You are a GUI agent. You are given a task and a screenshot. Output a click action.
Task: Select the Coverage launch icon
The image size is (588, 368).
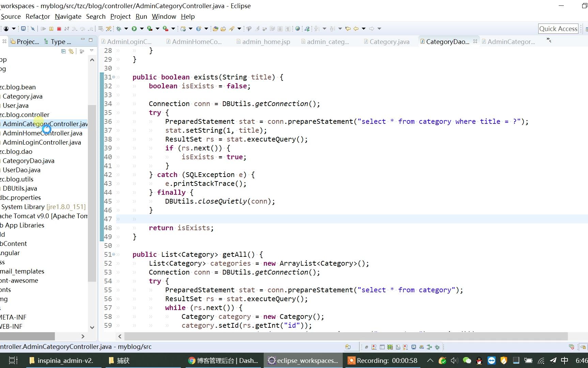(150, 29)
